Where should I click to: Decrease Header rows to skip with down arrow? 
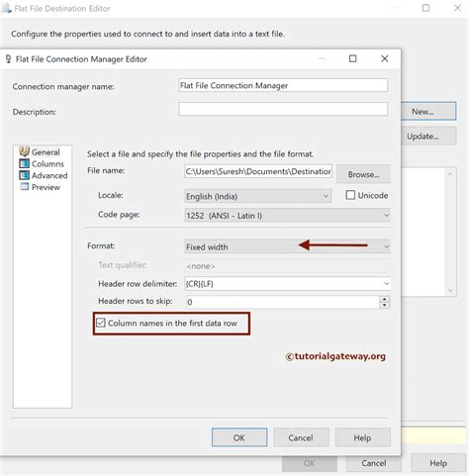(384, 305)
